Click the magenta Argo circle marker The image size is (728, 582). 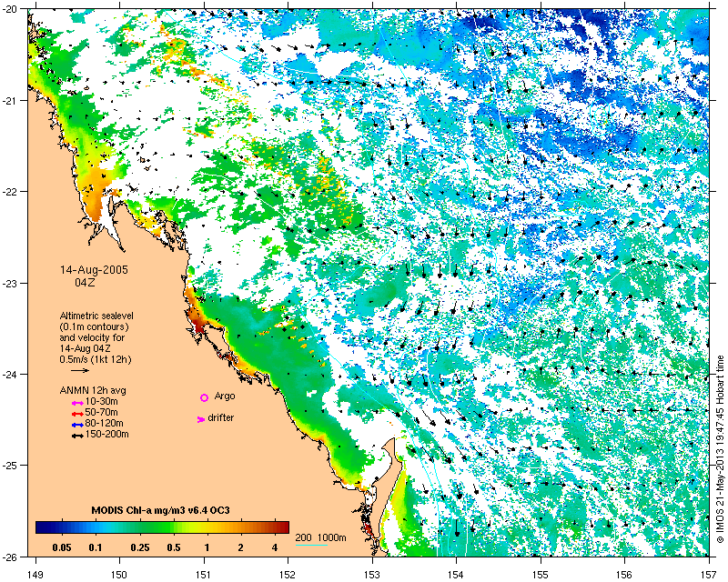pyautogui.click(x=204, y=397)
